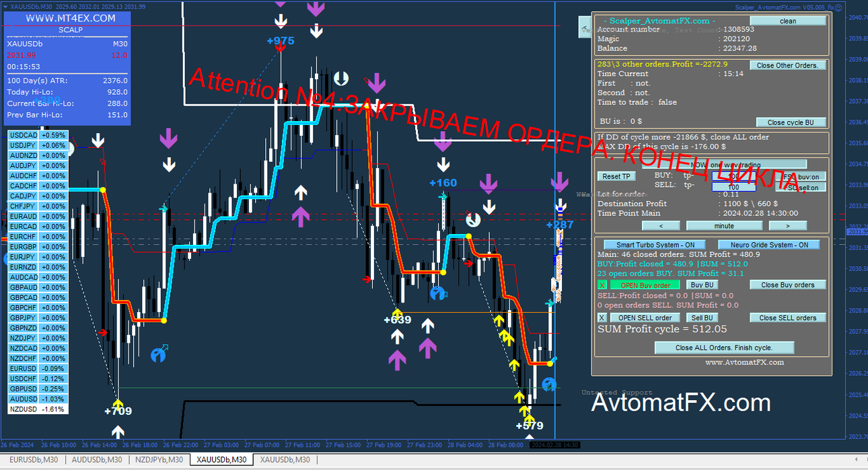Toggle the FS sell:on switch
This screenshot has width=868, height=470.
(x=801, y=188)
